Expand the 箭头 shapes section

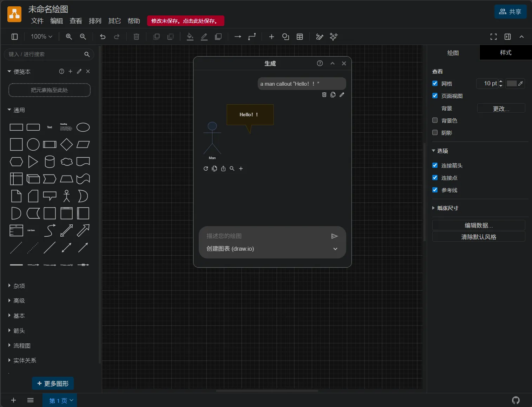point(16,331)
